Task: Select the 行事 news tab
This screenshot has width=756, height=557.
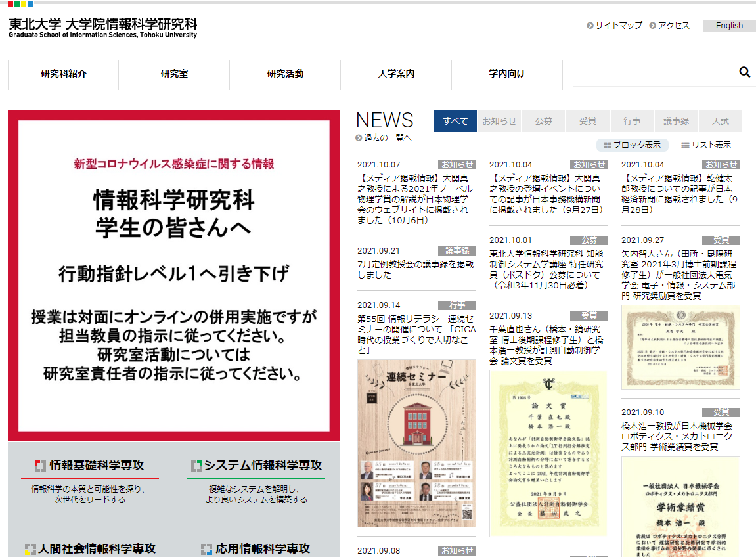Action: (632, 121)
